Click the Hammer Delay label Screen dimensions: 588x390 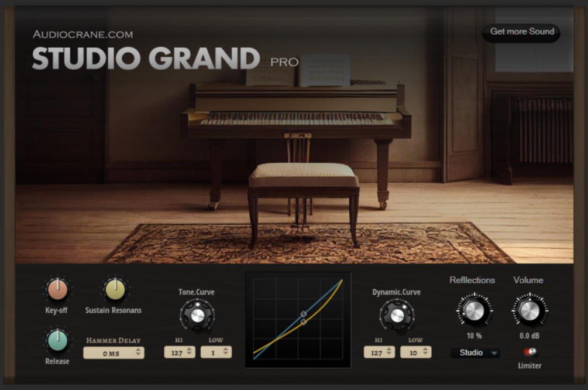coord(114,340)
